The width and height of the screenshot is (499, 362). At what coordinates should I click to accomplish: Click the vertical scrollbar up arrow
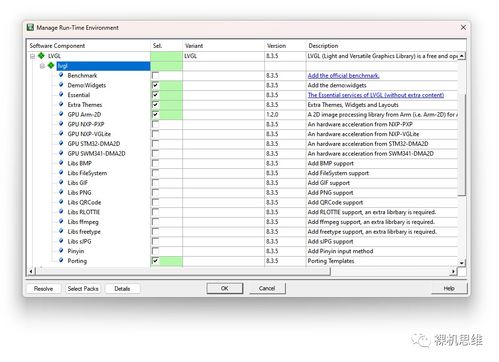click(x=462, y=56)
